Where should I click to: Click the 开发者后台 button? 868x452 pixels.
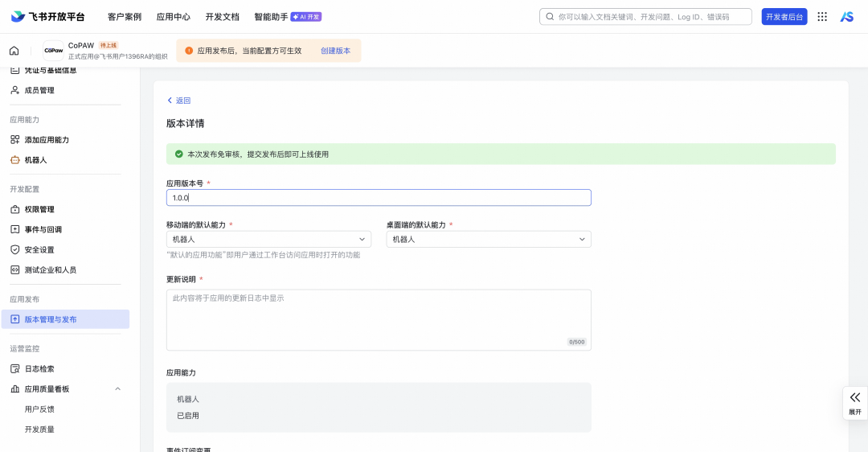pyautogui.click(x=784, y=16)
